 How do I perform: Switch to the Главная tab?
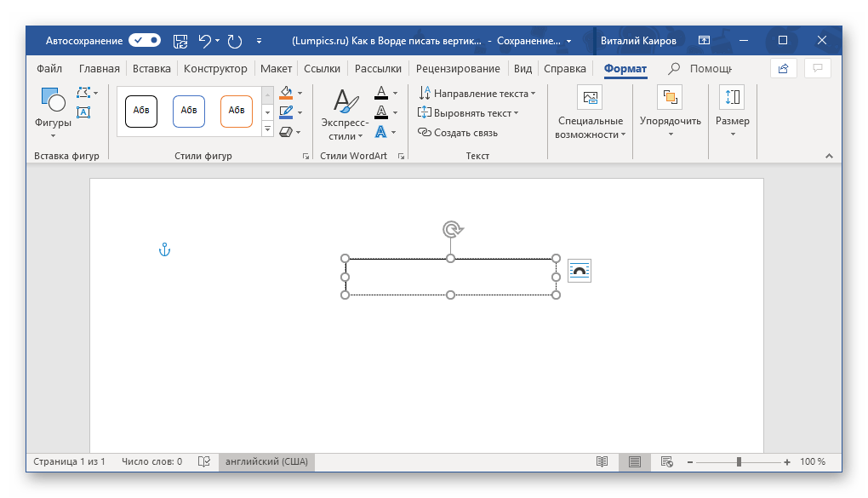tap(99, 69)
